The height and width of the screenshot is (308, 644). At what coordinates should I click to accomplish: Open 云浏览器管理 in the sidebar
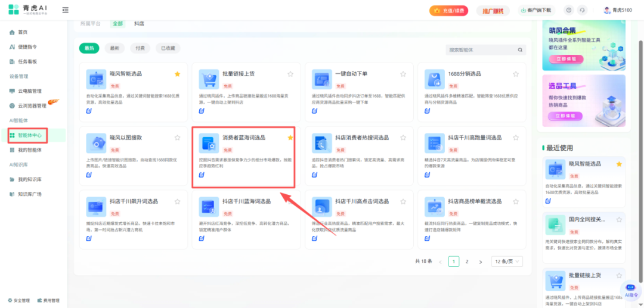pyautogui.click(x=33, y=105)
